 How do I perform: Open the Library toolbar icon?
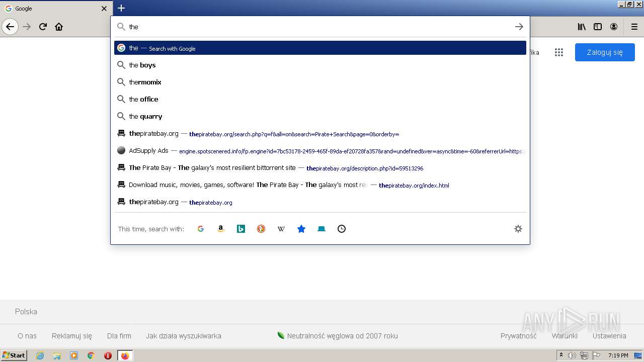click(x=582, y=27)
